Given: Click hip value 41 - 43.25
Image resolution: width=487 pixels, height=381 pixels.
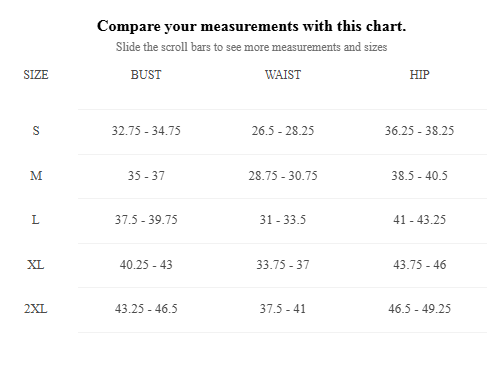Looking at the screenshot, I should pos(419,220).
